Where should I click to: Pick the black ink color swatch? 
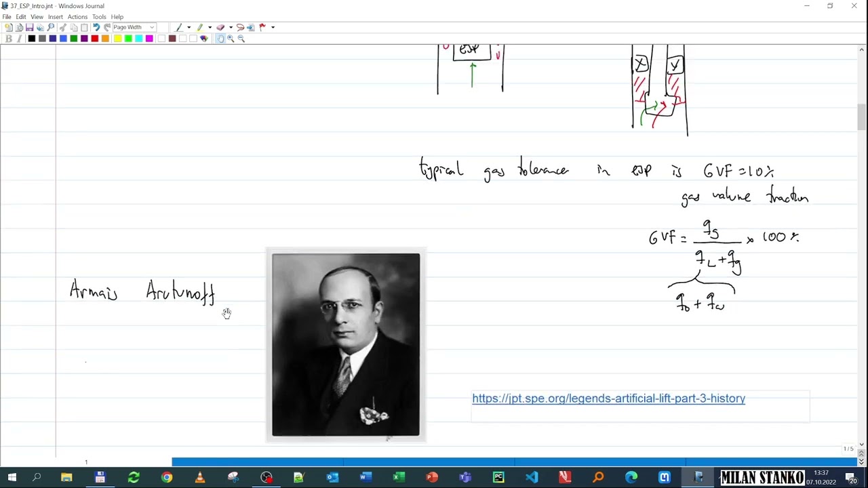coord(32,39)
